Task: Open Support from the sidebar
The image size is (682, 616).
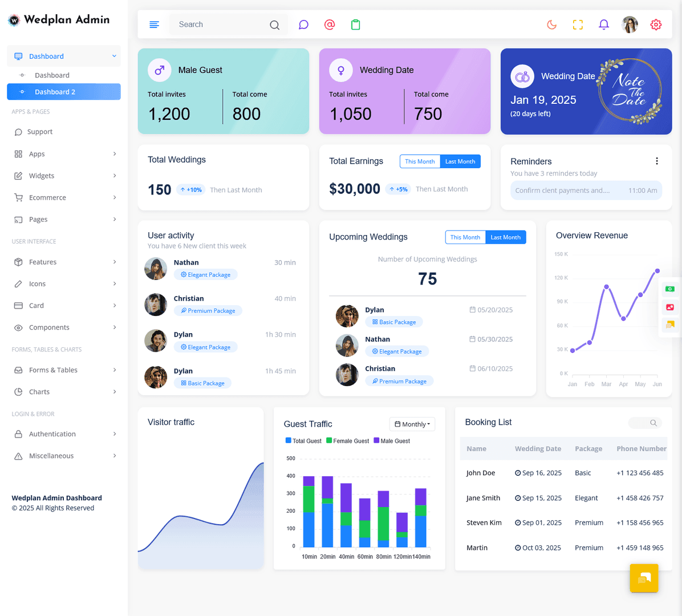Action: pos(40,132)
